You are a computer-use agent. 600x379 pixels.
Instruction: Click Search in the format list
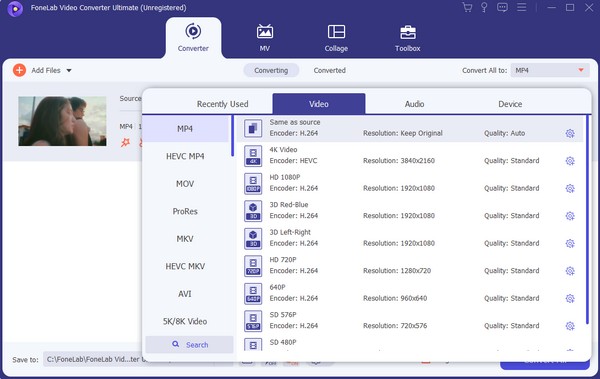point(189,345)
